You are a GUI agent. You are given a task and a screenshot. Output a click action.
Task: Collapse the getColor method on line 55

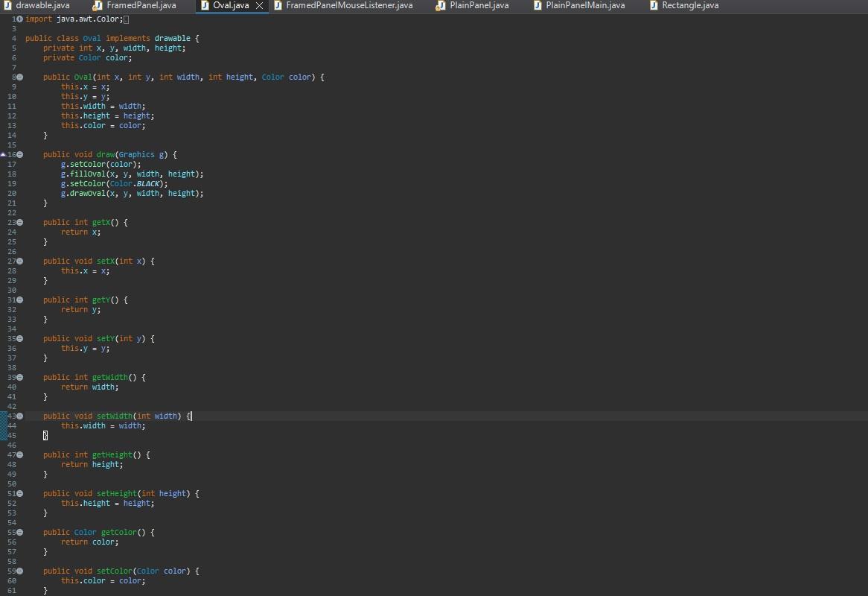click(x=20, y=532)
